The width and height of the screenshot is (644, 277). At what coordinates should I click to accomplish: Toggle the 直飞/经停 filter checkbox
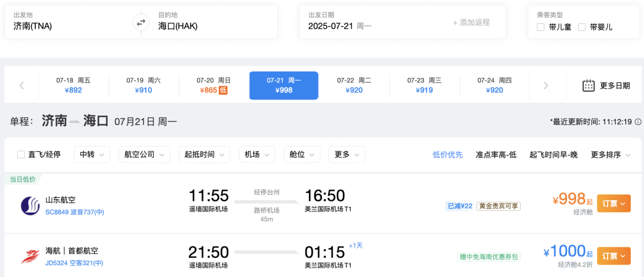[x=21, y=155]
